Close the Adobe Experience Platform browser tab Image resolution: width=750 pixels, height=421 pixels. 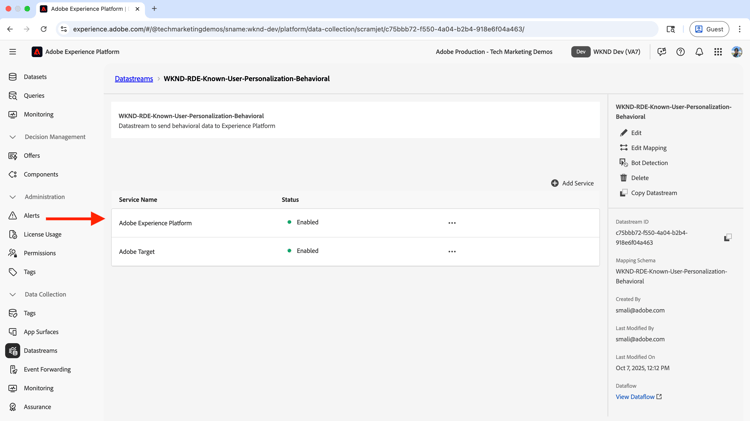click(137, 9)
